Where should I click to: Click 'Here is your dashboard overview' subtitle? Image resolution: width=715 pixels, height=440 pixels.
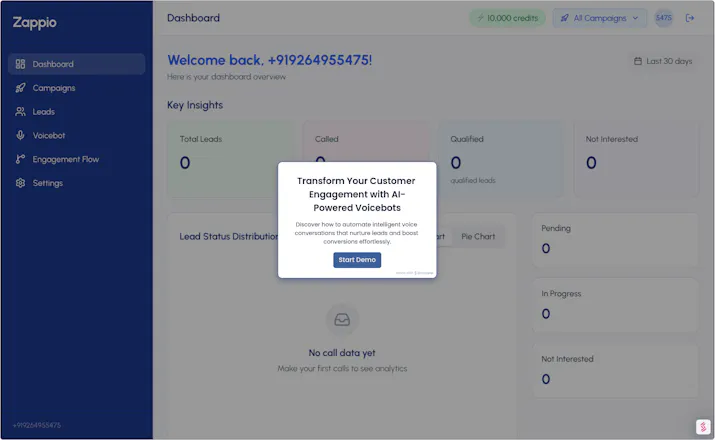(226, 77)
